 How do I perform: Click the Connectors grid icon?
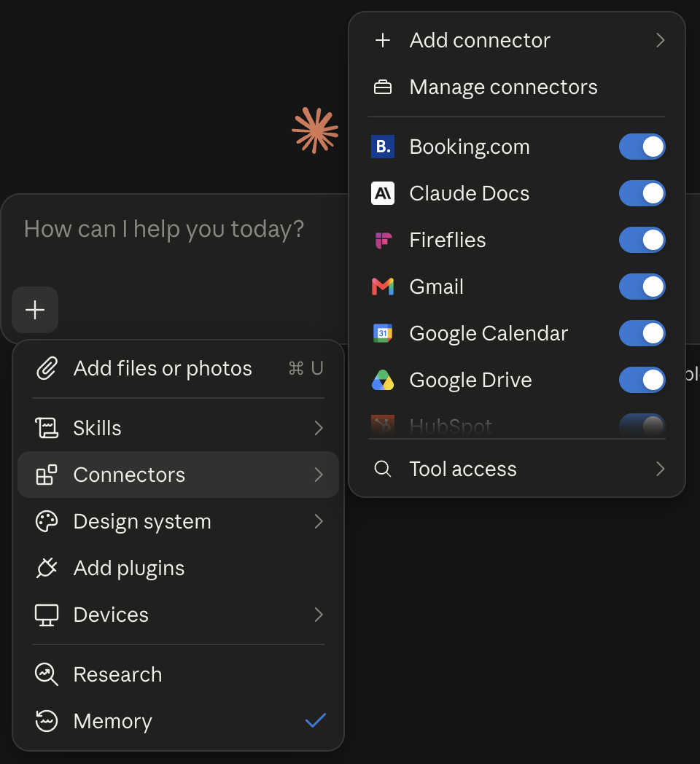pos(47,475)
